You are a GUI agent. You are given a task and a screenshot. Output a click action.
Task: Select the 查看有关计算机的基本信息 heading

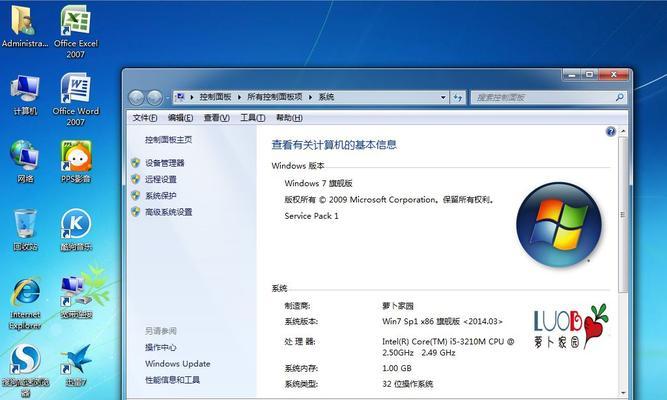(x=334, y=145)
